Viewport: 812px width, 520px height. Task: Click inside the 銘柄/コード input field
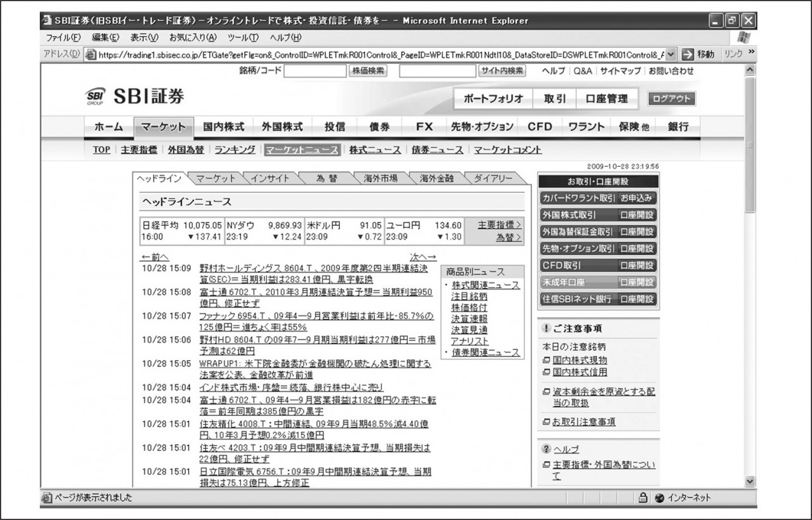click(x=315, y=71)
